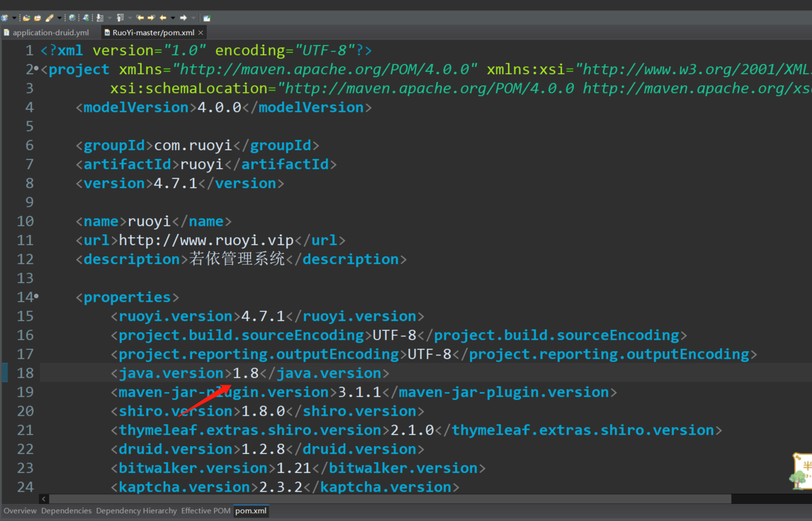This screenshot has height=521, width=812.
Task: Click line number 18 in the gutter
Action: coord(26,373)
